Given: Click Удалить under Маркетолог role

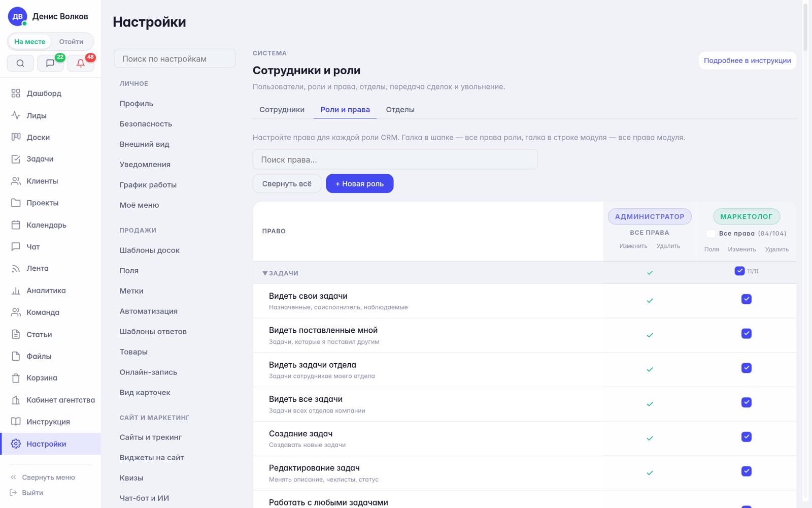Looking at the screenshot, I should point(776,249).
